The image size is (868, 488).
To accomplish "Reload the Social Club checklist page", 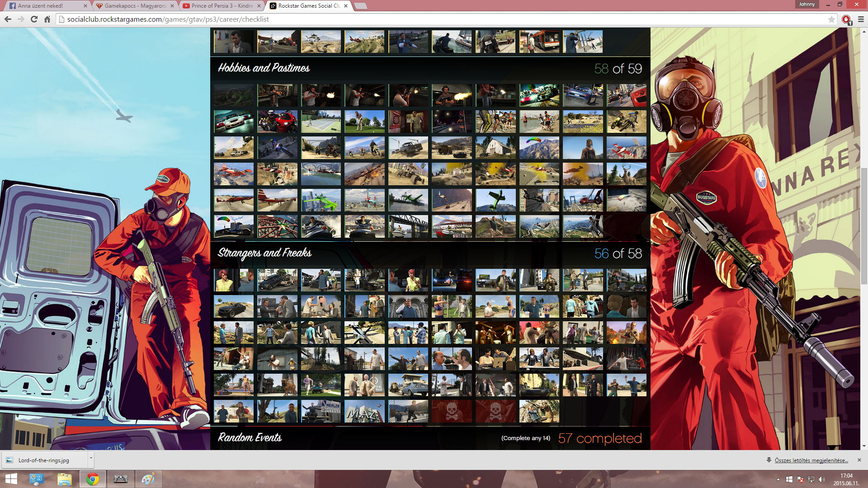I will [34, 19].
